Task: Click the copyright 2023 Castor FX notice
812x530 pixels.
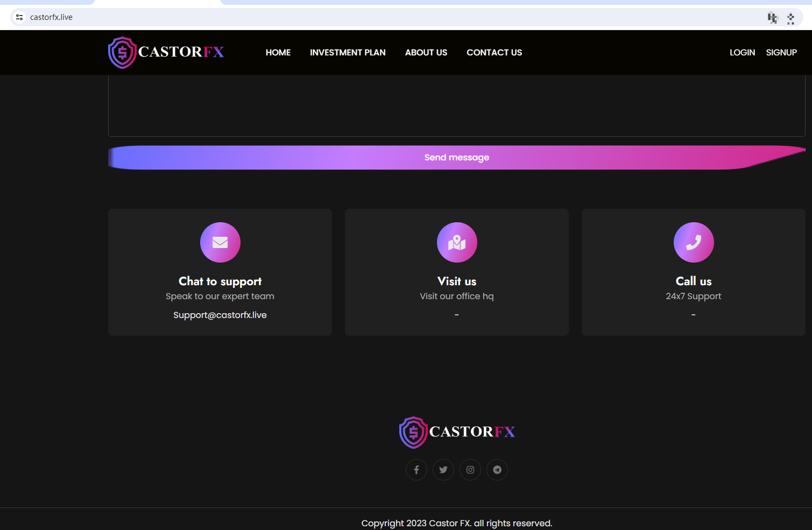Action: pyautogui.click(x=457, y=523)
